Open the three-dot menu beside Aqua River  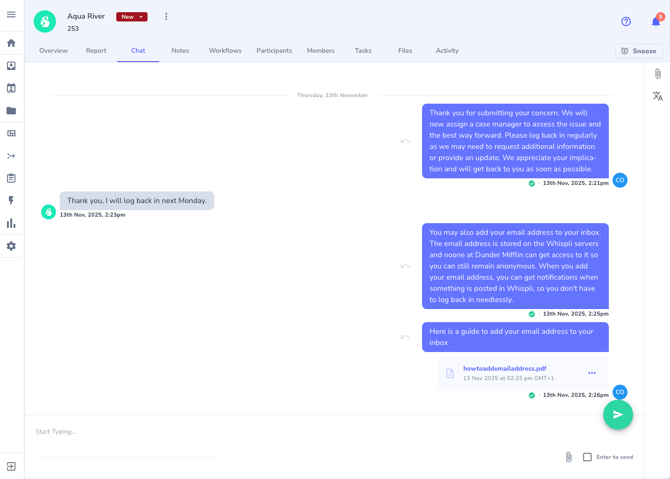(166, 17)
